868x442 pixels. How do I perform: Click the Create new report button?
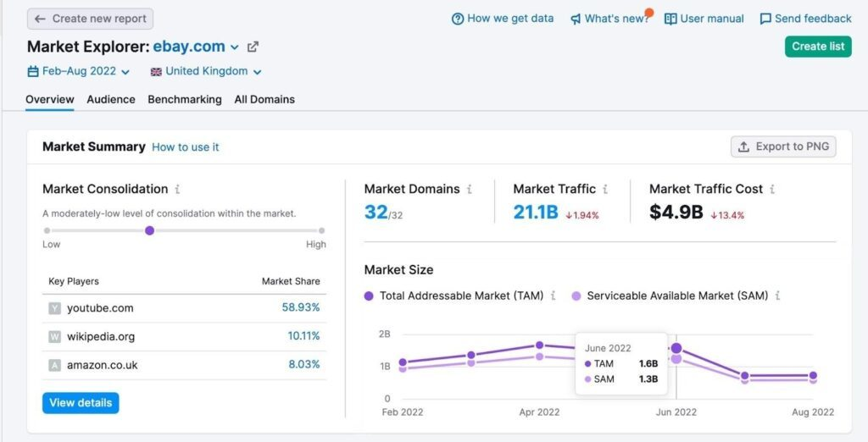click(90, 19)
